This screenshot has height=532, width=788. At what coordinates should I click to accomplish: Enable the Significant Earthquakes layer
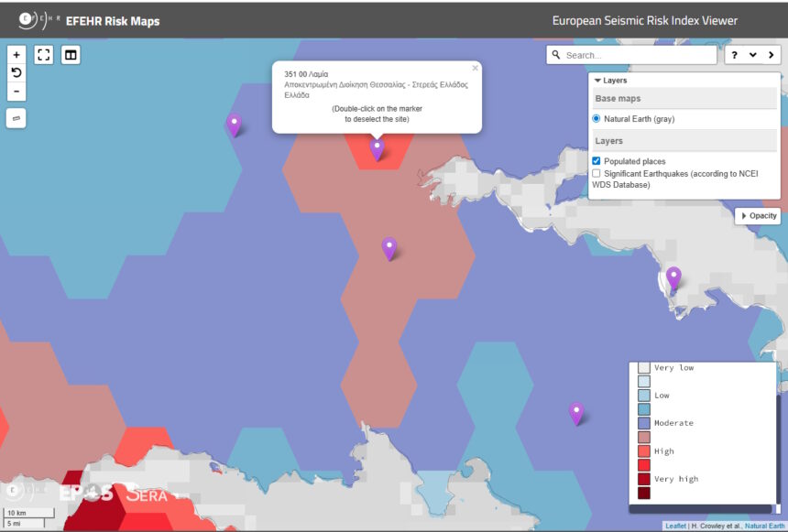pyautogui.click(x=596, y=173)
